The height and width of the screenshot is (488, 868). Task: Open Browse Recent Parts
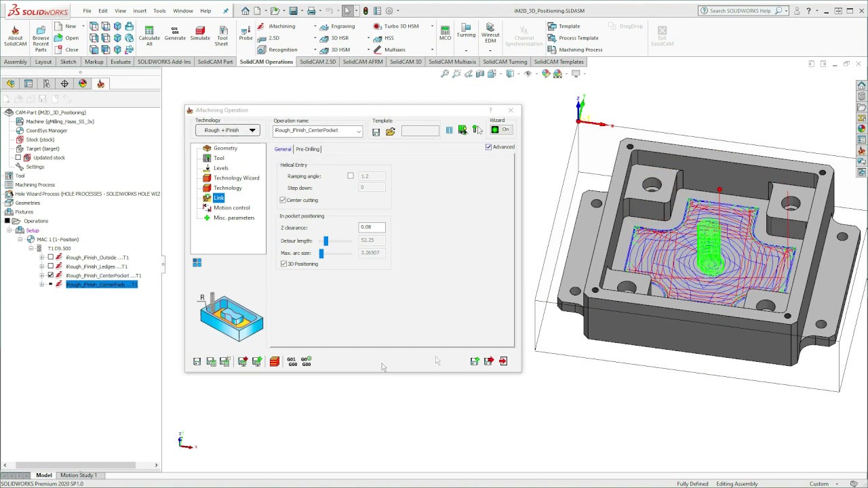pyautogui.click(x=41, y=39)
